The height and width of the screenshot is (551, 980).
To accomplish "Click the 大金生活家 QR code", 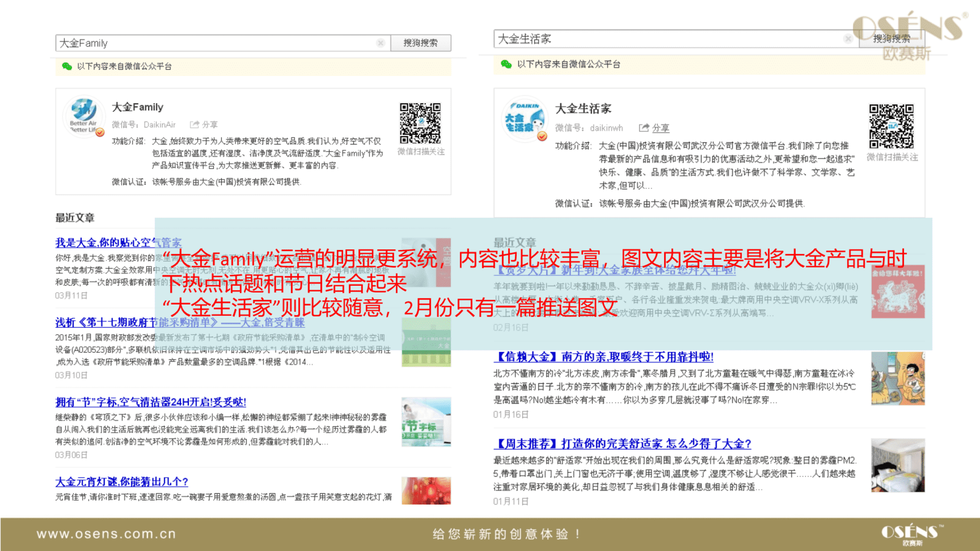I will click(892, 126).
